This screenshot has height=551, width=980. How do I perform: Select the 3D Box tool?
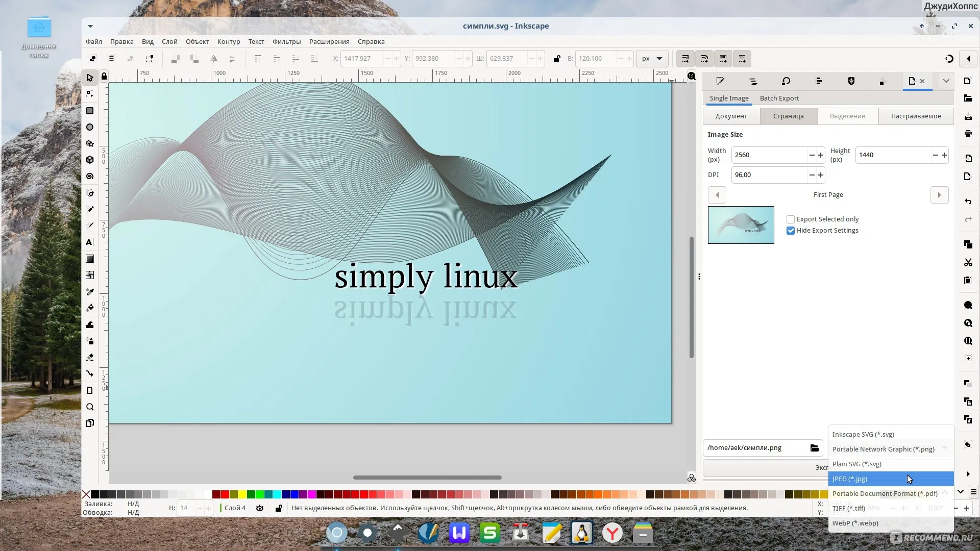click(x=90, y=160)
